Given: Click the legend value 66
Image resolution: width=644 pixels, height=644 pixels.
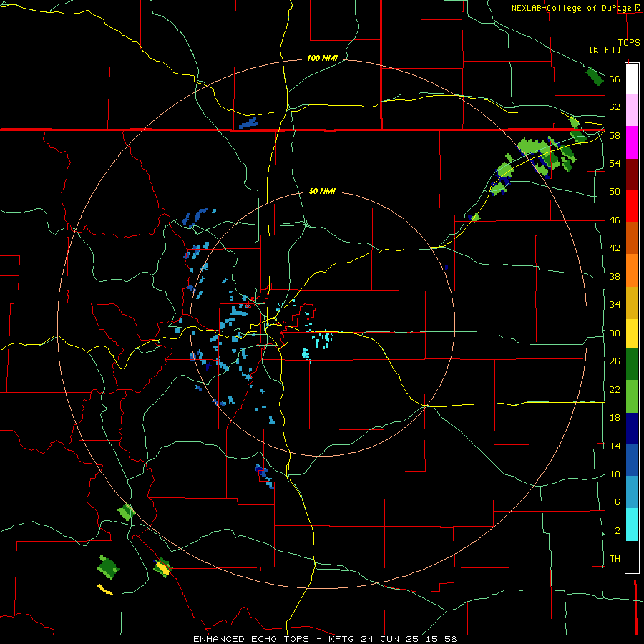Looking at the screenshot, I should (615, 79).
